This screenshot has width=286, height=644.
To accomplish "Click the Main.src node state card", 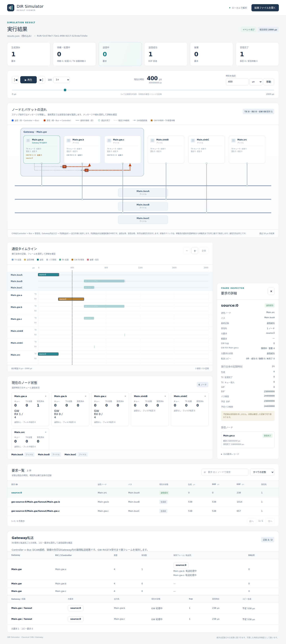I will point(30,439).
